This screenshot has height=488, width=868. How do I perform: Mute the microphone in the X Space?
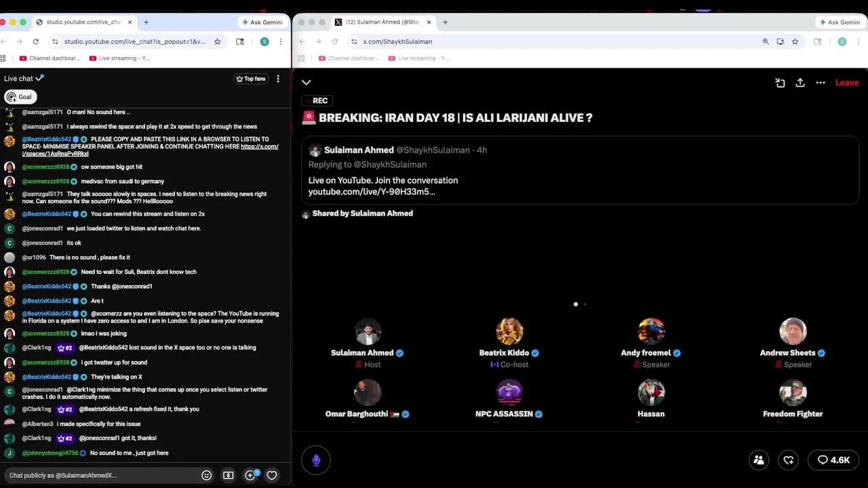[316, 460]
